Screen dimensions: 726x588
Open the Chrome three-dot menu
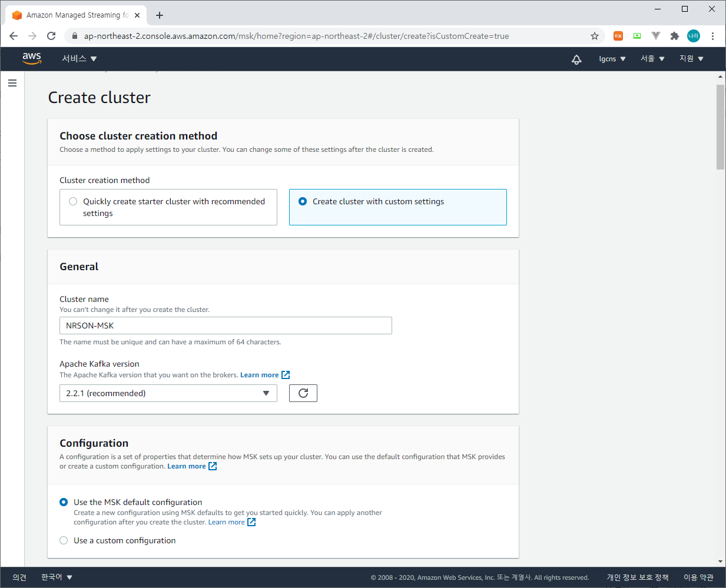tap(712, 36)
